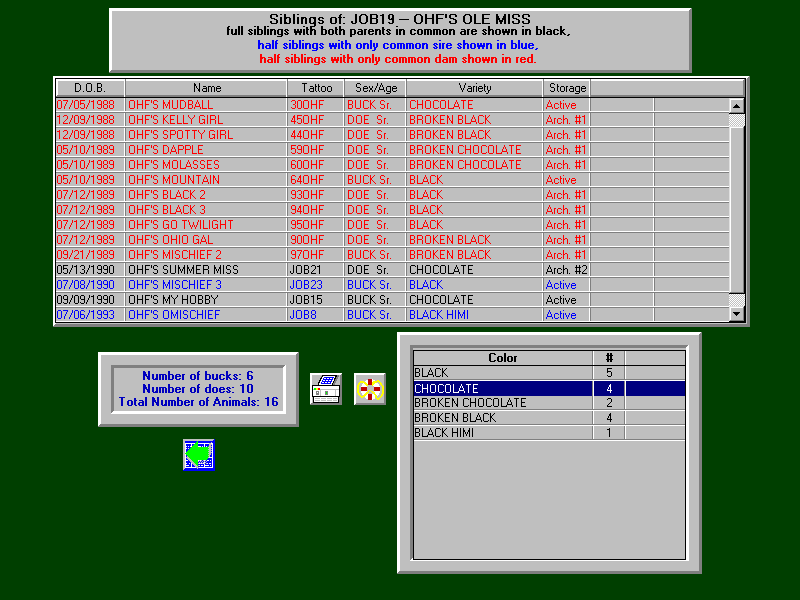The image size is (800, 600).
Task: Select the highlighted CHOCOLATE color row
Action: point(549,388)
